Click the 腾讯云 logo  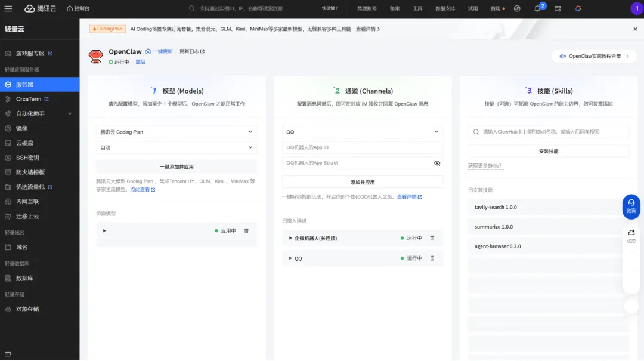point(41,8)
